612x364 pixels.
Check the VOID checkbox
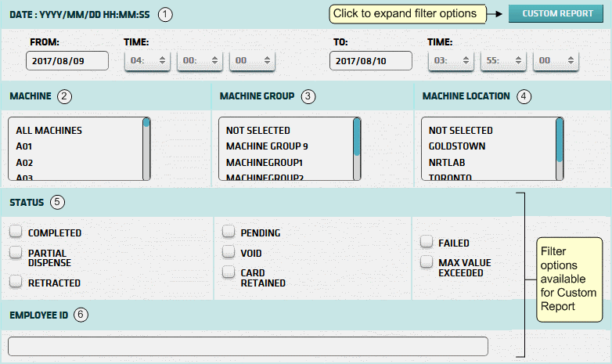point(229,252)
